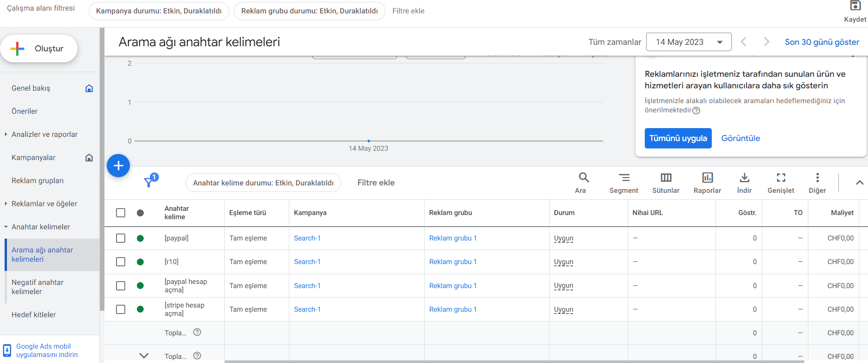Image resolution: width=868 pixels, height=363 pixels.
Task: Click the blue plus add keyword button
Action: [x=118, y=166]
